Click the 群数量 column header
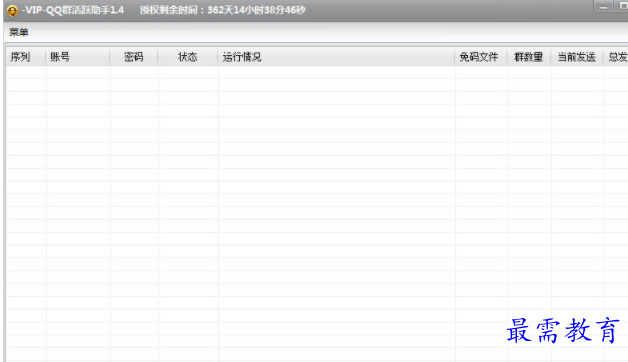Viewport: 628px width, 362px height. click(529, 57)
